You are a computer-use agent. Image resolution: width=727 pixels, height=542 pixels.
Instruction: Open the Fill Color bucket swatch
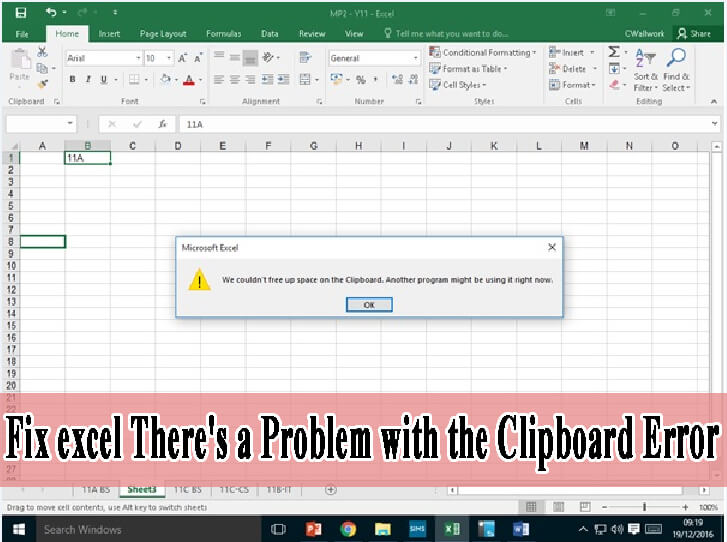[x=165, y=79]
